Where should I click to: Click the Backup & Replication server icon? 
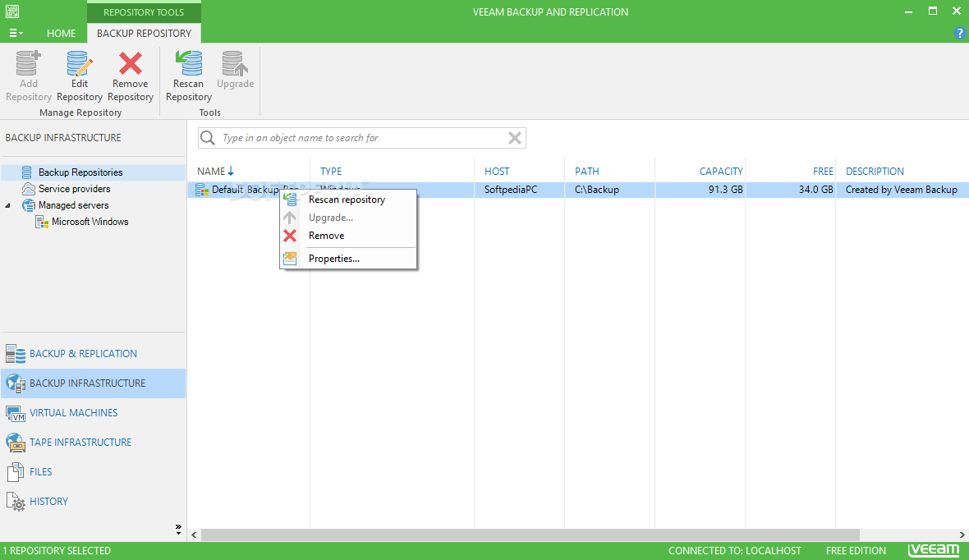[16, 354]
